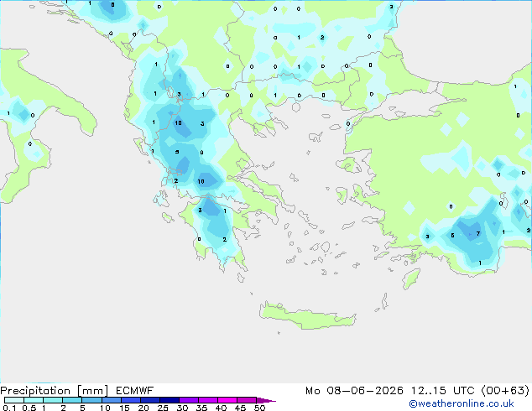Choose the 30–35 mm violet swatch
The image size is (532, 411).
188,400
